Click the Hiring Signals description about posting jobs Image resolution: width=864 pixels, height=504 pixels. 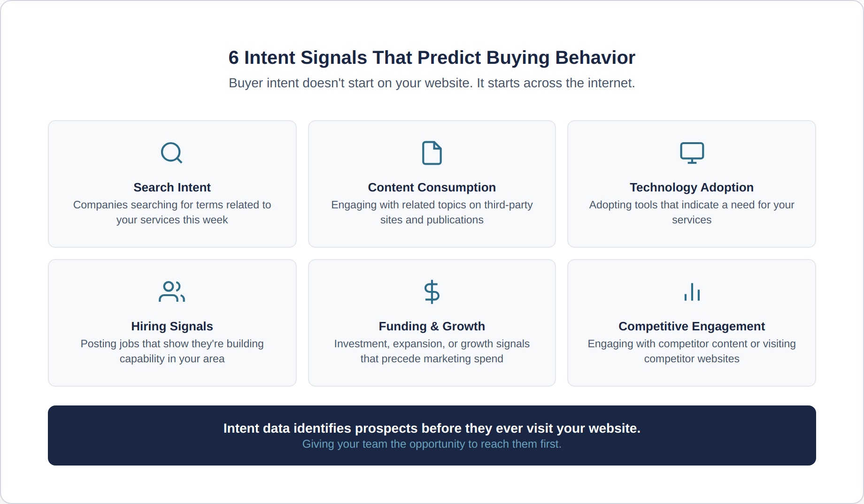[x=172, y=351]
